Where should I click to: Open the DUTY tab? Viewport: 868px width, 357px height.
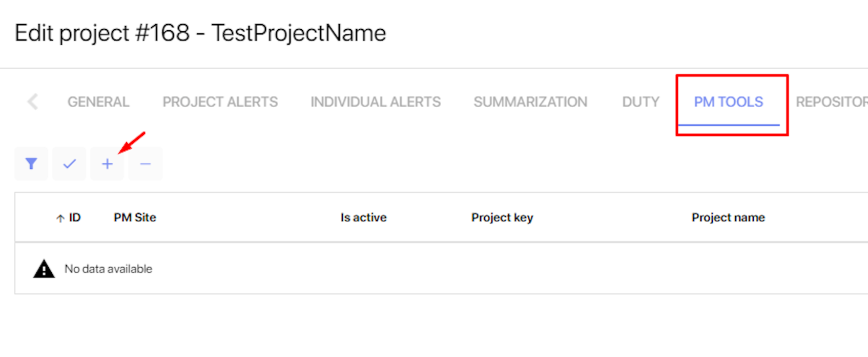tap(640, 102)
